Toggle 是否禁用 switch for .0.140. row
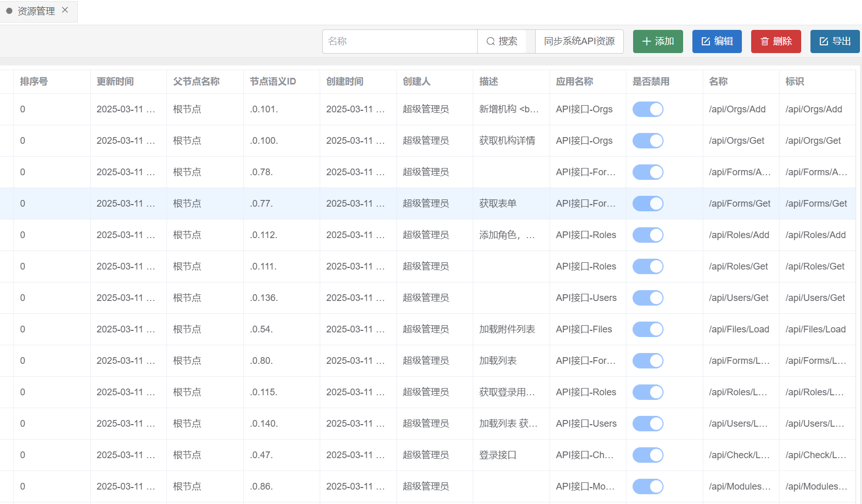This screenshot has height=504, width=862. [x=648, y=424]
